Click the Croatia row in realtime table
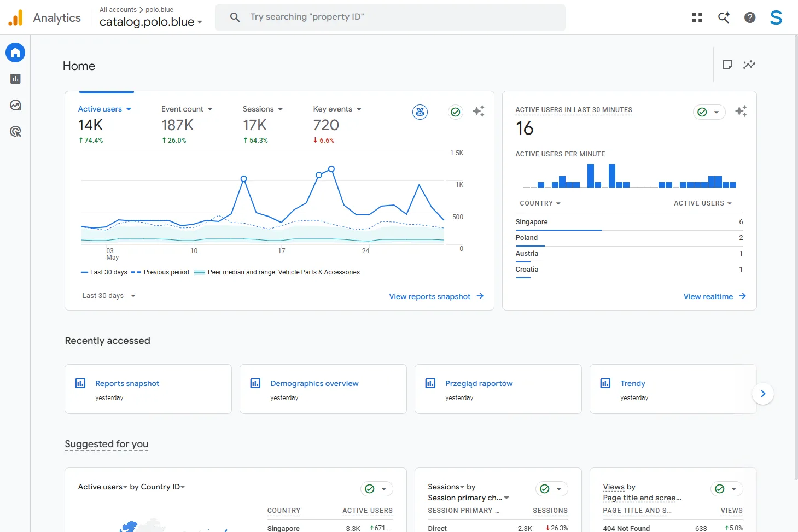The image size is (798, 532). pos(629,270)
